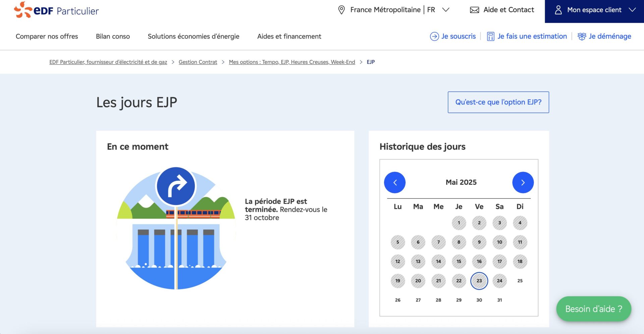Follow Mes options Tempo EJP breadcrumb link
The height and width of the screenshot is (334, 644).
point(291,62)
